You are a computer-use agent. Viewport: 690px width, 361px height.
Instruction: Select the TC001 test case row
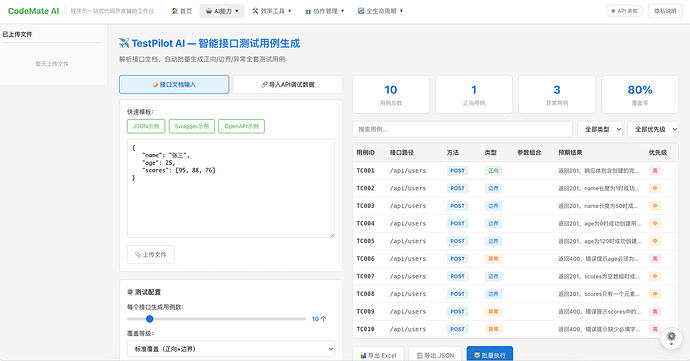515,170
